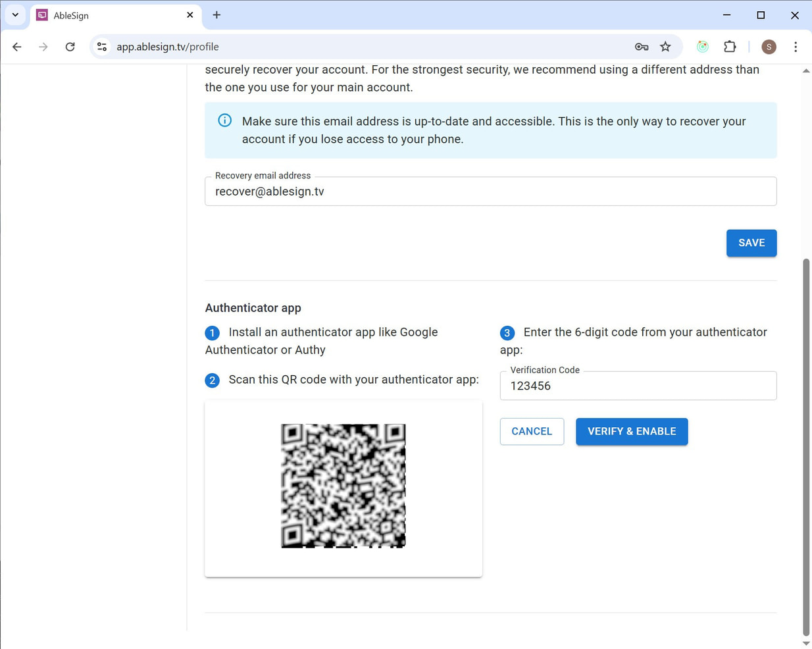Cancel authenticator app setup
Viewport: 812px width, 649px height.
pyautogui.click(x=532, y=431)
